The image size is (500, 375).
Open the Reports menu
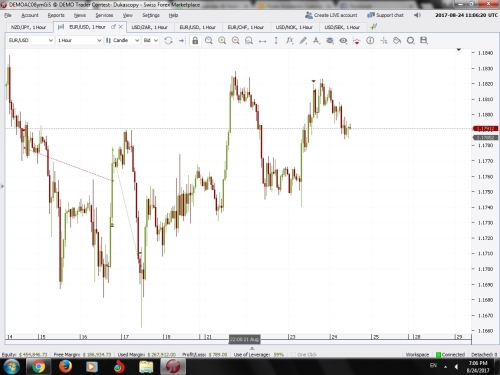[56, 15]
